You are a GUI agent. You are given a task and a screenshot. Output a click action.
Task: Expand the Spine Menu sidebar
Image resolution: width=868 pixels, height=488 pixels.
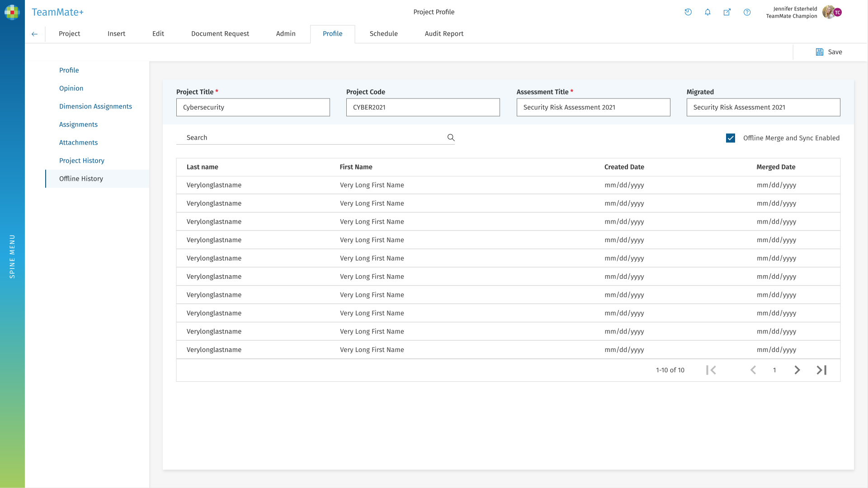click(x=12, y=256)
